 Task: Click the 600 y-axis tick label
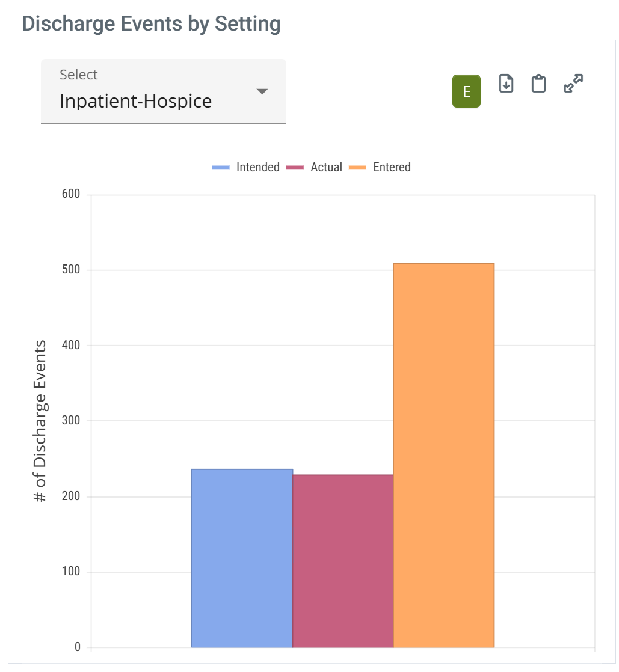70,195
